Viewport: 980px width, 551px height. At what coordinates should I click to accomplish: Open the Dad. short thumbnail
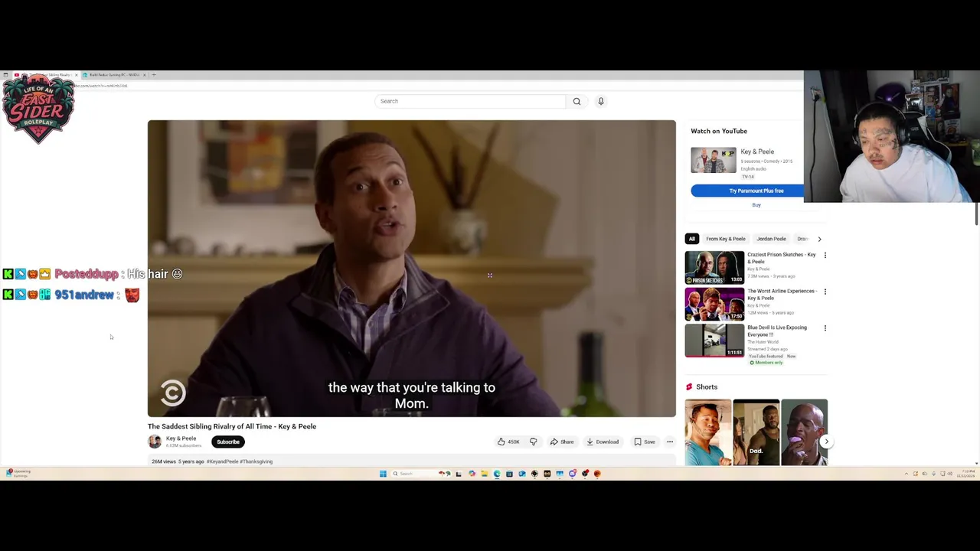pos(756,432)
